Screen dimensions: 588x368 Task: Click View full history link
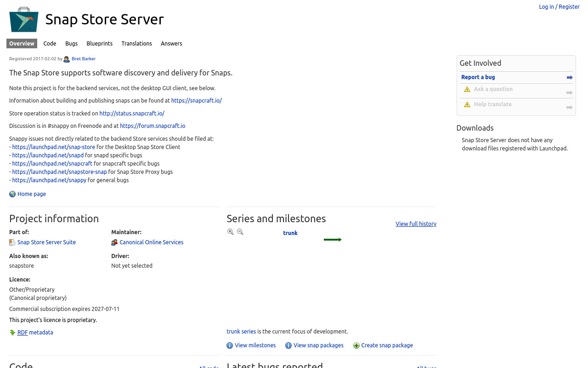point(416,224)
